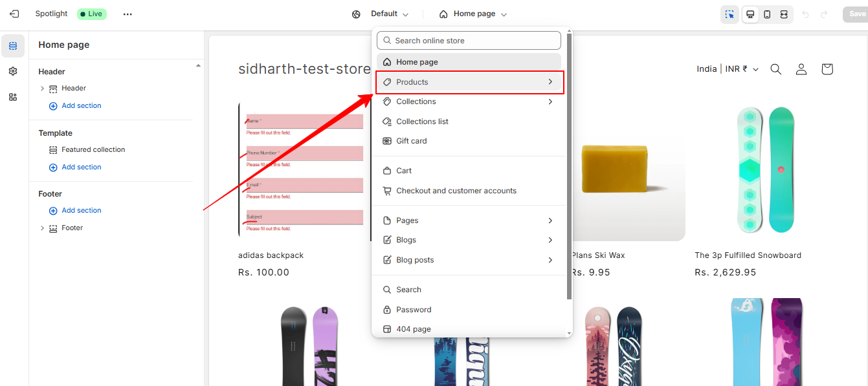This screenshot has height=386, width=868.
Task: Click the exit editor icon
Action: click(14, 14)
